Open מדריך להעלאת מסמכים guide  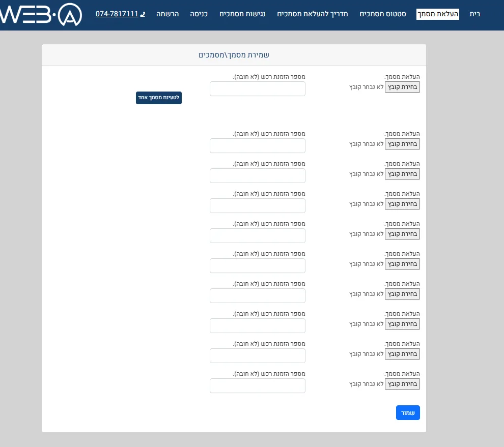pyautogui.click(x=313, y=14)
